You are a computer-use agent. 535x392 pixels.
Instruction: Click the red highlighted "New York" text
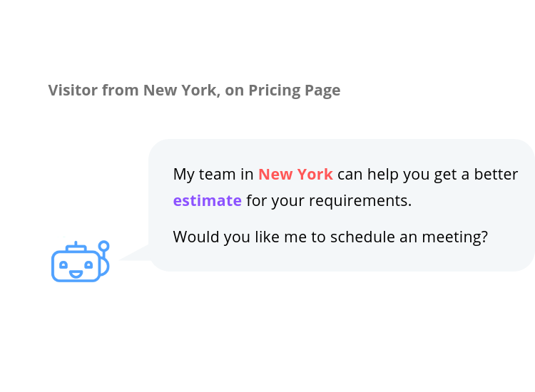[295, 174]
